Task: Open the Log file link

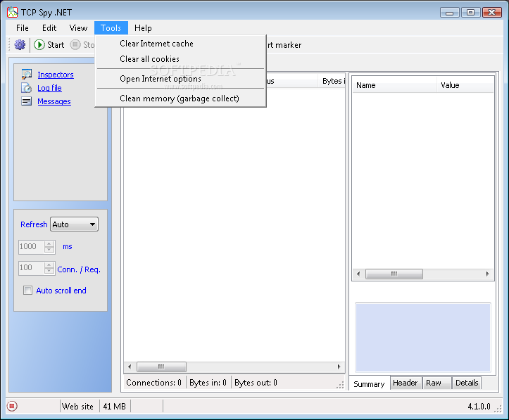Action: click(49, 88)
